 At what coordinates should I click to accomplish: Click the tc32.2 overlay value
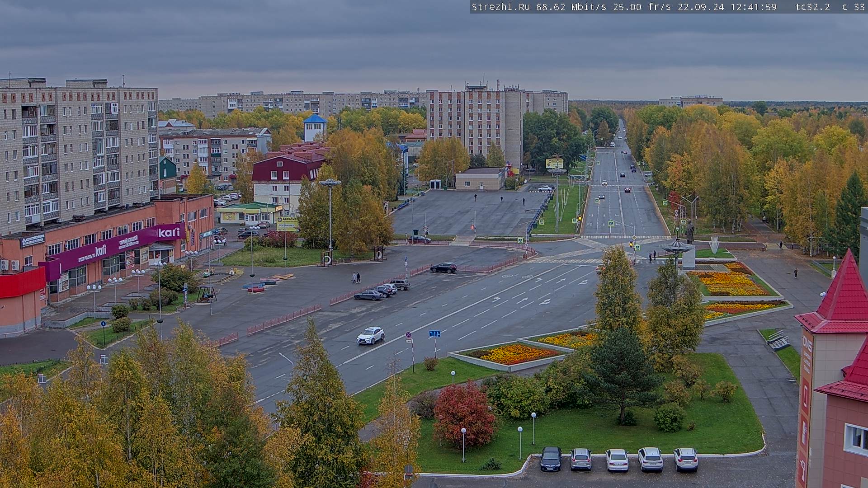pyautogui.click(x=813, y=7)
